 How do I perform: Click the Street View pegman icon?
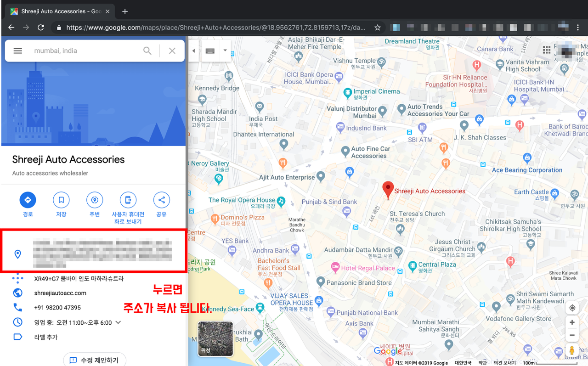[x=572, y=350]
